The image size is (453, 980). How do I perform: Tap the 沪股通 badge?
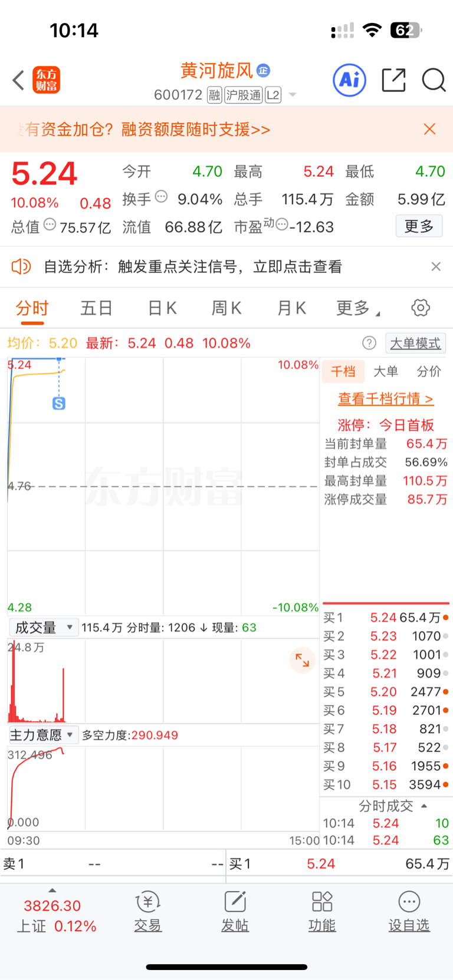pyautogui.click(x=244, y=95)
